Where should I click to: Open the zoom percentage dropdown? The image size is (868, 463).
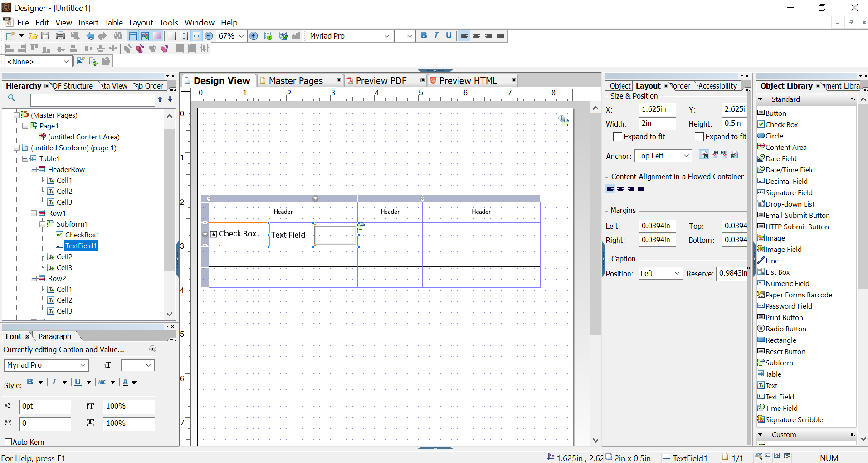coord(242,36)
